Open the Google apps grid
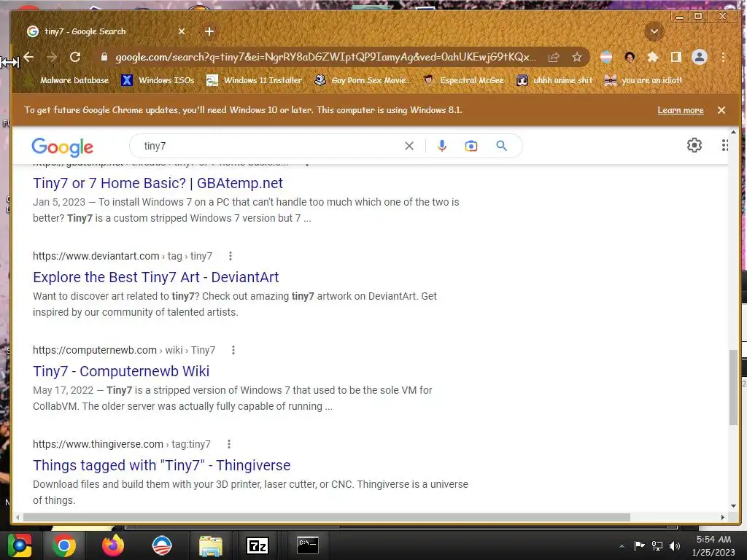 coord(724,145)
